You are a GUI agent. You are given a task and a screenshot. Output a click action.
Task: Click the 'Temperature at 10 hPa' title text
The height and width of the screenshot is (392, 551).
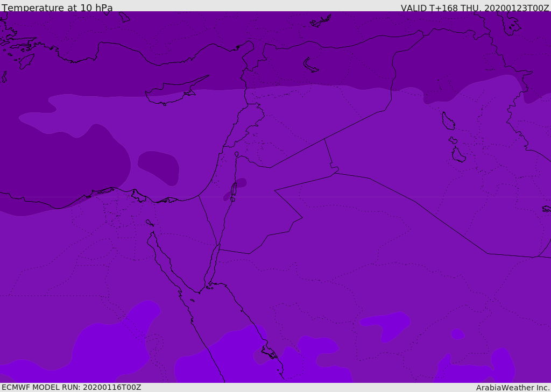pyautogui.click(x=57, y=8)
